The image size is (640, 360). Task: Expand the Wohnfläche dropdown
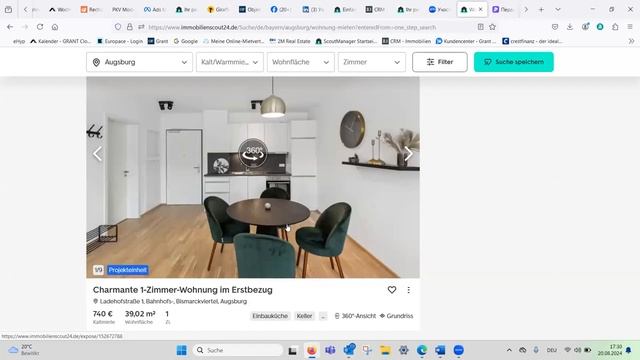(x=300, y=62)
